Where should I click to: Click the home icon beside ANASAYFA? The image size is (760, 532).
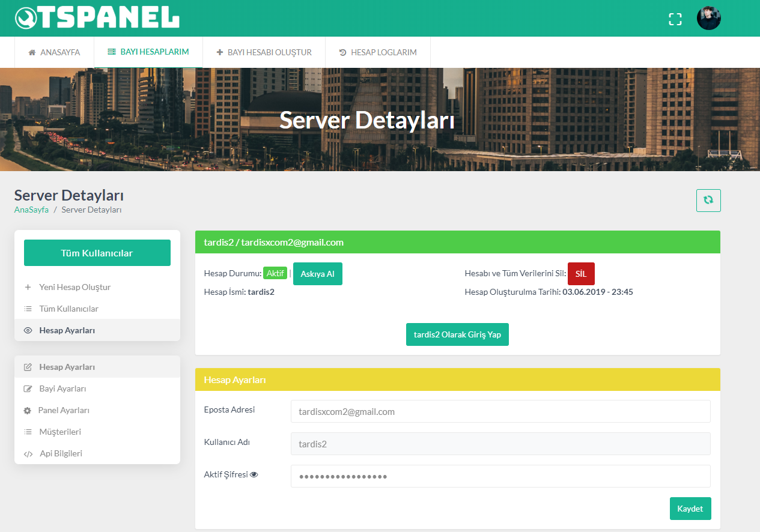pyautogui.click(x=32, y=52)
